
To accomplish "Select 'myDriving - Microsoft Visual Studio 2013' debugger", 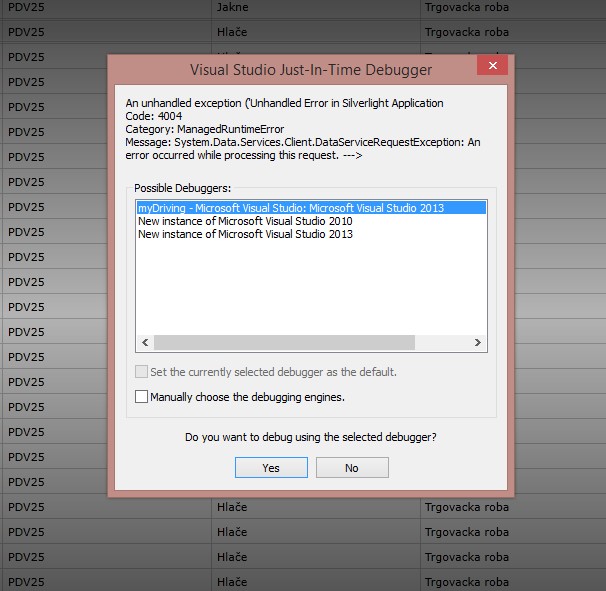I will click(x=312, y=208).
